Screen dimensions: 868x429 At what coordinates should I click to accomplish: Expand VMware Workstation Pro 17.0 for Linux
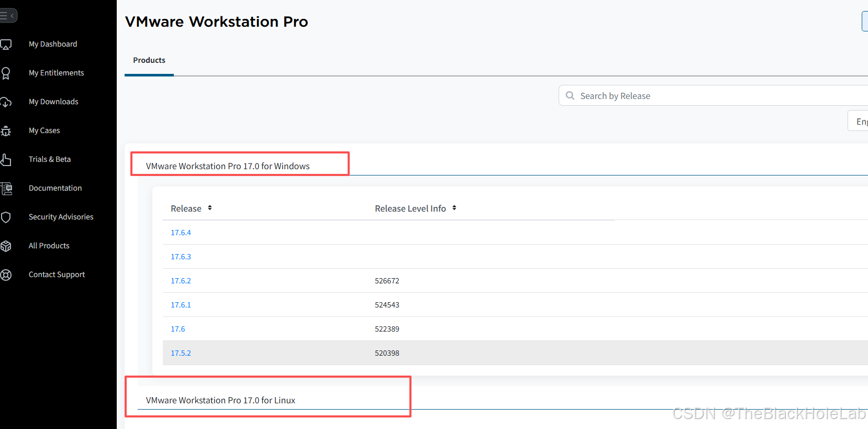220,400
